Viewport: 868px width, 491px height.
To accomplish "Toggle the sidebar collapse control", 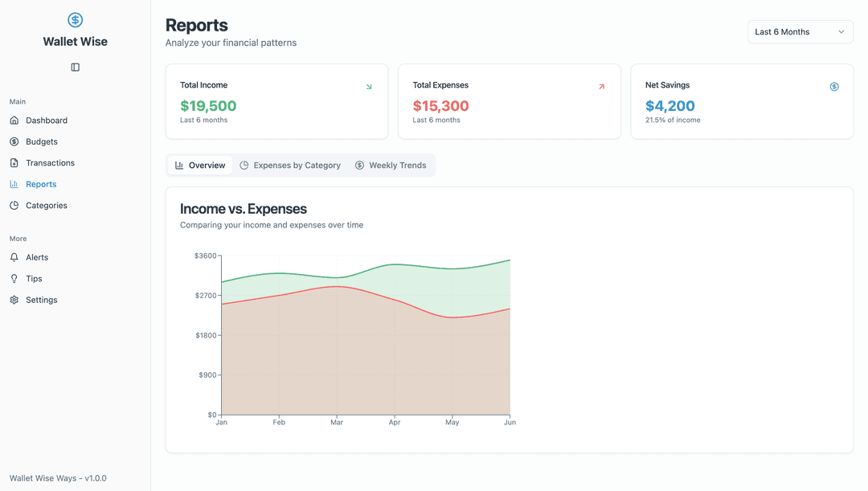I will pyautogui.click(x=75, y=67).
